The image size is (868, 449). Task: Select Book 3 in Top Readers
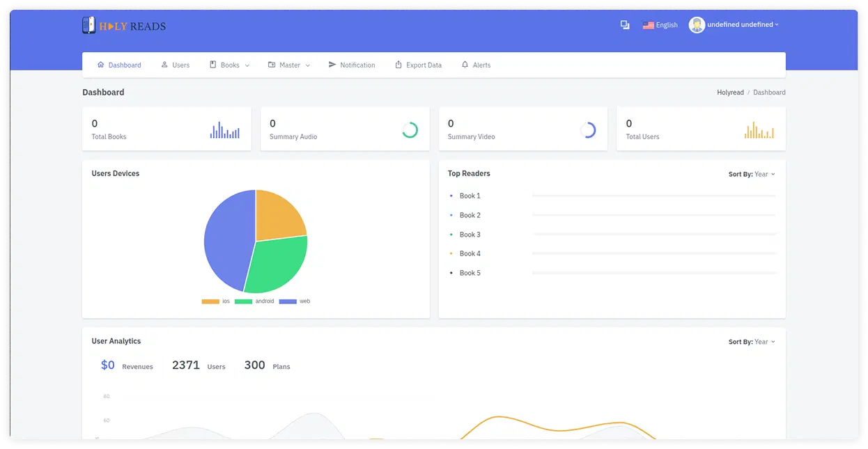[470, 235]
